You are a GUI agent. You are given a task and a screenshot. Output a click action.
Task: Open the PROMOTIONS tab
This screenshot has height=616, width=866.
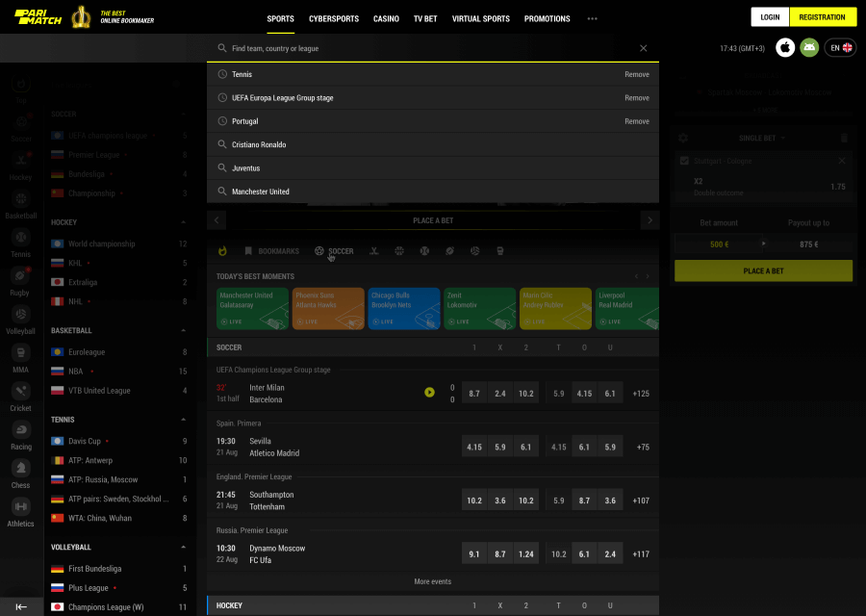pos(547,19)
